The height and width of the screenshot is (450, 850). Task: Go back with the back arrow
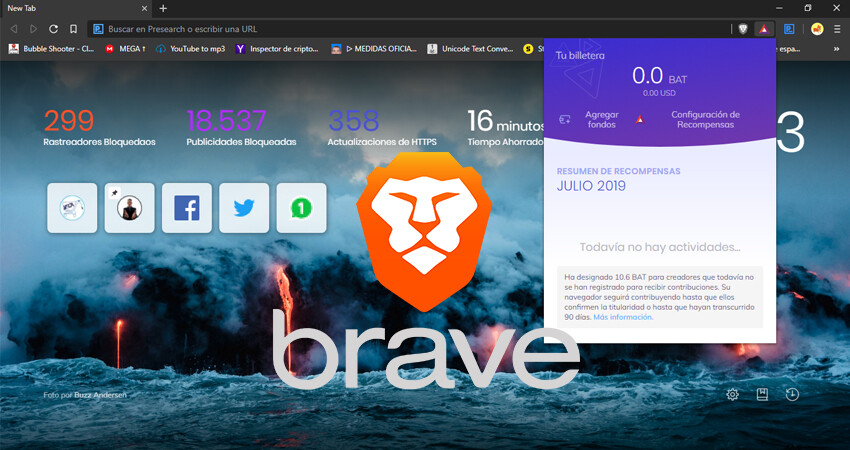pyautogui.click(x=14, y=29)
